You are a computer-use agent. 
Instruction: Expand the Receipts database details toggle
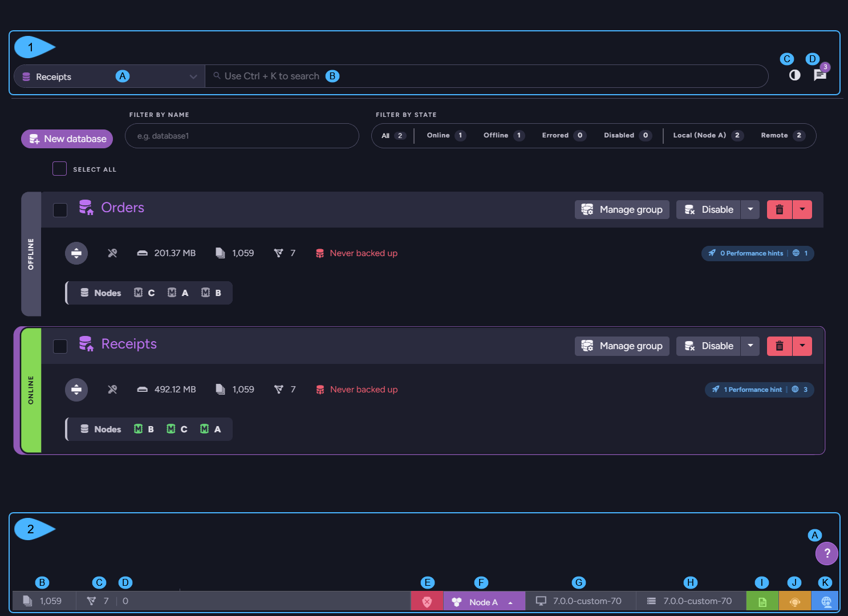pos(76,390)
